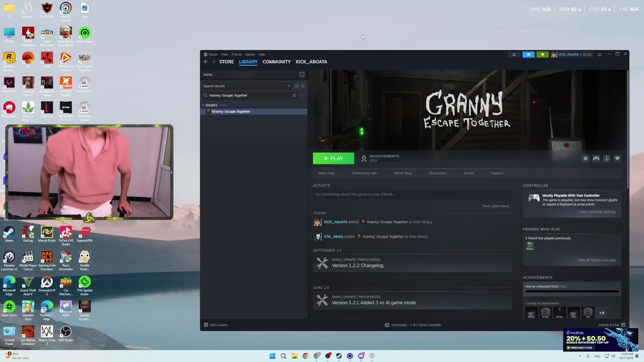This screenshot has height=362, width=644.
Task: Switch Steam to Big Picture mode icon
Action: coord(599,54)
